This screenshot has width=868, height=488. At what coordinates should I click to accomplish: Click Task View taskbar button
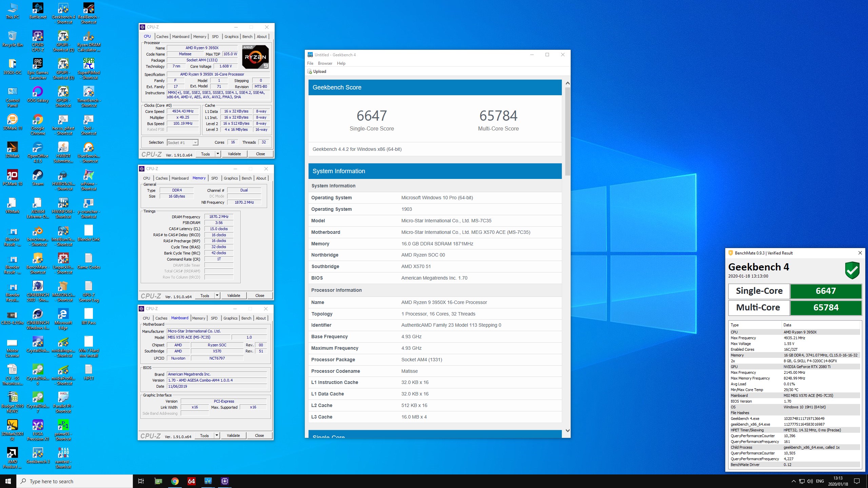(141, 481)
